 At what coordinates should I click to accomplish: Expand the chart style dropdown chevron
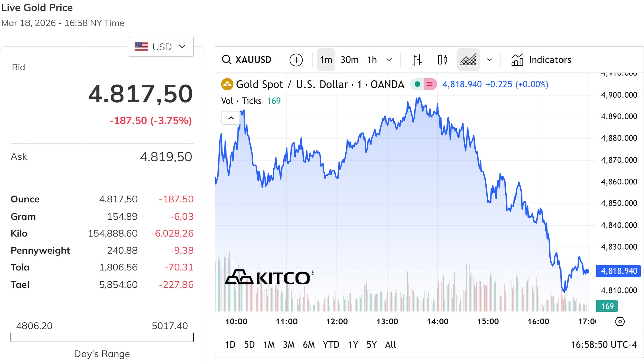click(489, 60)
